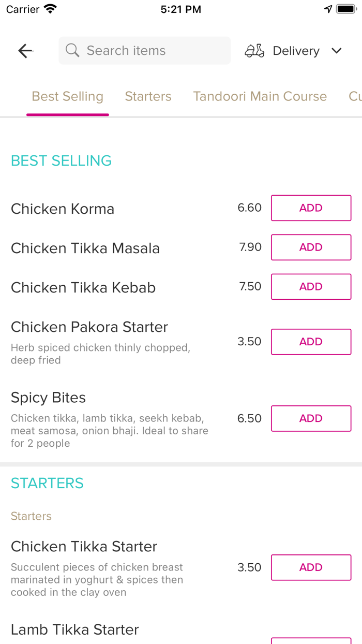Viewport: 362px width, 644px height.
Task: Open the Tandoori Main Course tab
Action: click(260, 97)
